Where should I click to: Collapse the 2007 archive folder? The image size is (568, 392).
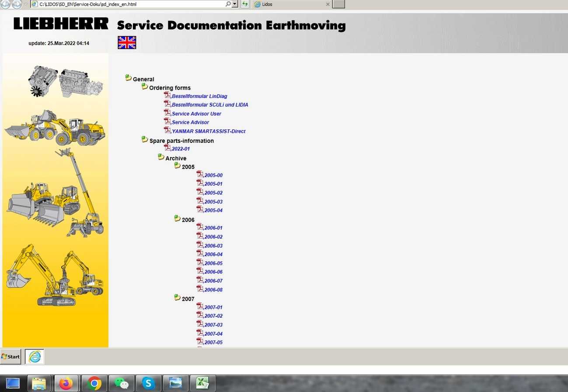[177, 298]
